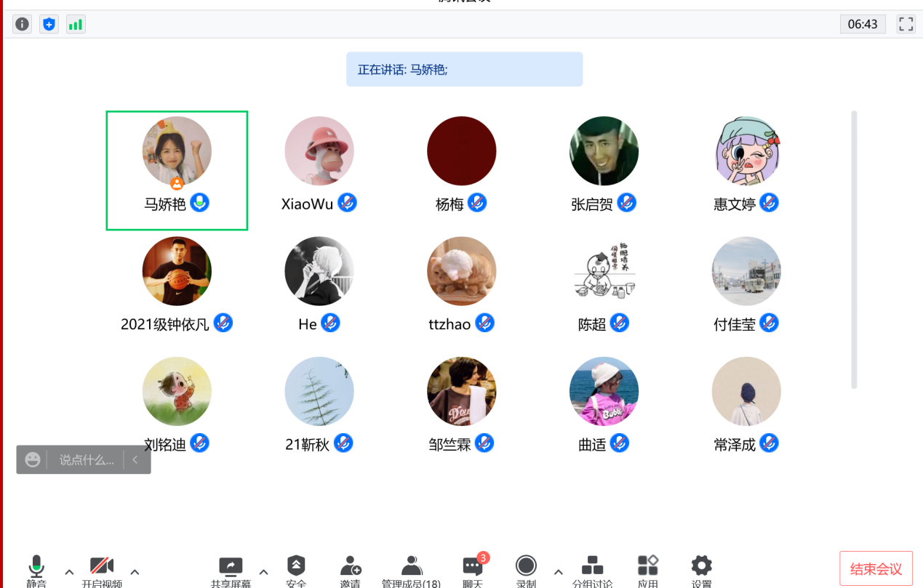Click the blue security shield icon
The height and width of the screenshot is (588, 923).
pyautogui.click(x=49, y=24)
